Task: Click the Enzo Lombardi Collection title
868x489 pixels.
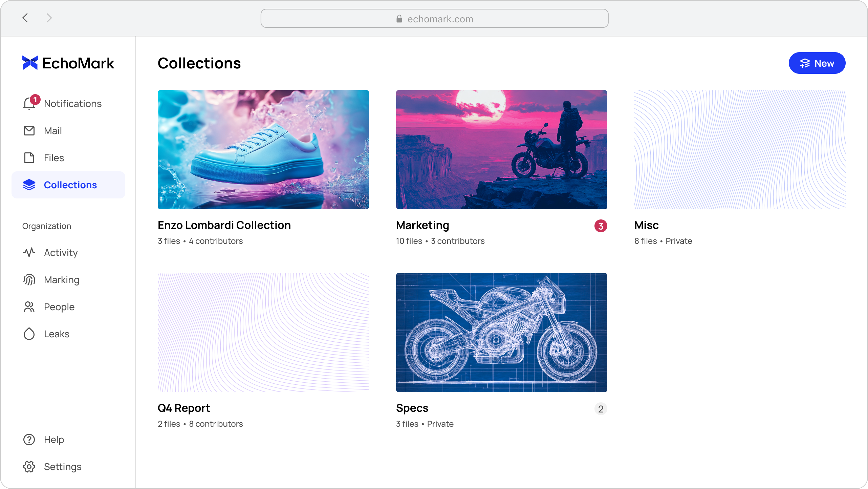Action: pyautogui.click(x=224, y=225)
